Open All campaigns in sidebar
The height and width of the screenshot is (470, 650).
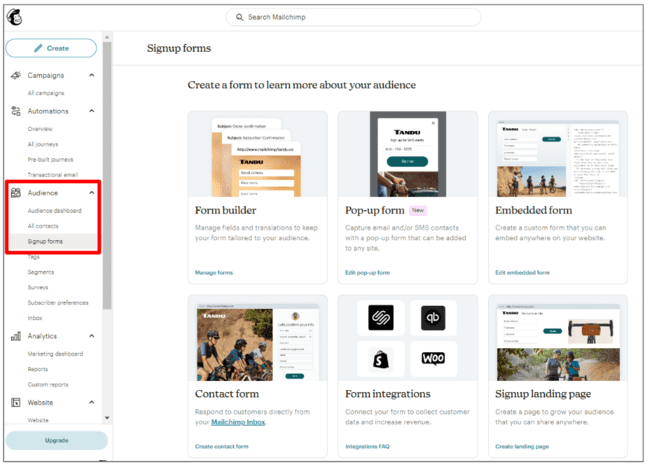pyautogui.click(x=46, y=93)
